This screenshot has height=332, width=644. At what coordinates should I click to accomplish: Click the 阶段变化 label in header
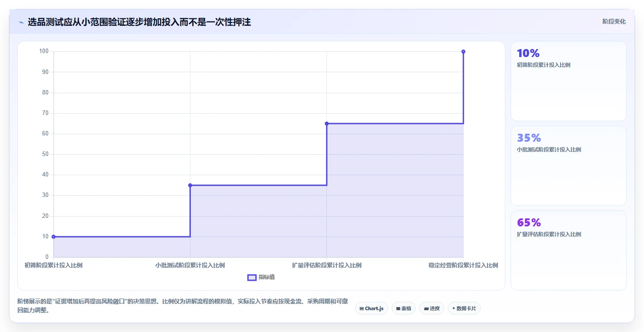pyautogui.click(x=614, y=21)
